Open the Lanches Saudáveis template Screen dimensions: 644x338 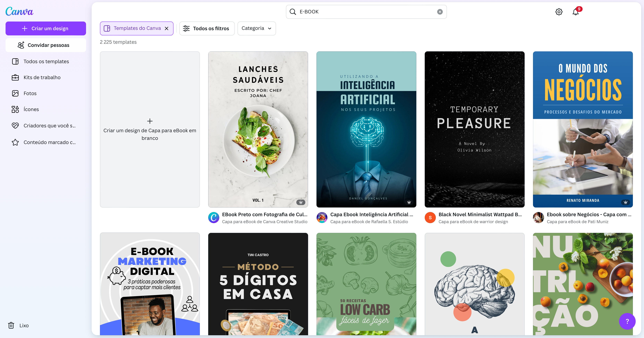coord(258,129)
